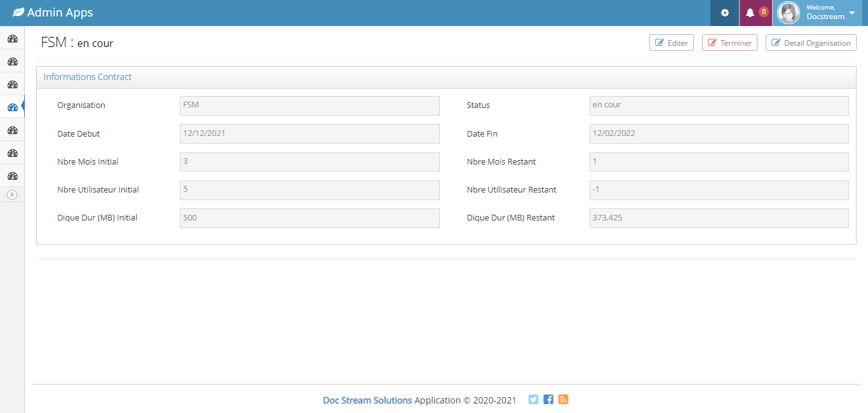Open the Facebook icon in the footer

(x=548, y=400)
